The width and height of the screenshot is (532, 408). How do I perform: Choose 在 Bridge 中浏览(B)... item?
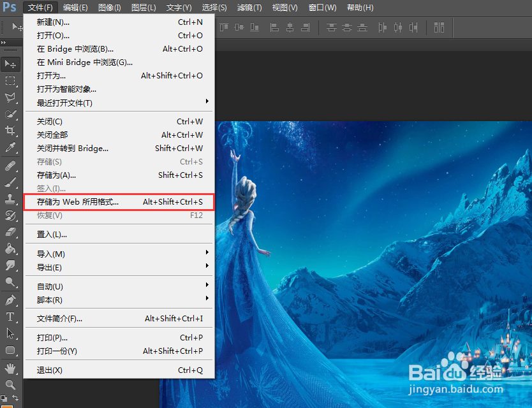pos(119,49)
